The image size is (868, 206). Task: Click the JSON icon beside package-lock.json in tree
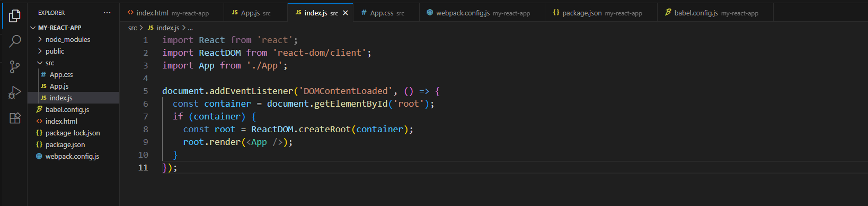[x=39, y=133]
